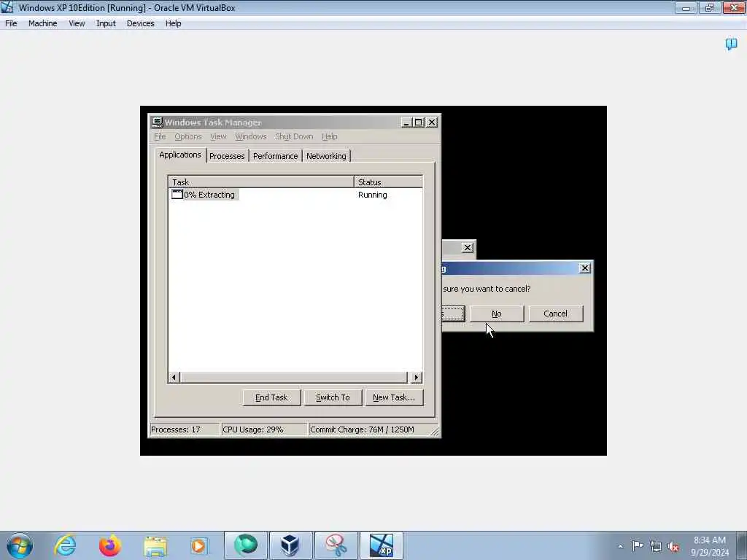This screenshot has width=747, height=560.
Task: Close the Windows Task Manager window
Action: (x=432, y=122)
